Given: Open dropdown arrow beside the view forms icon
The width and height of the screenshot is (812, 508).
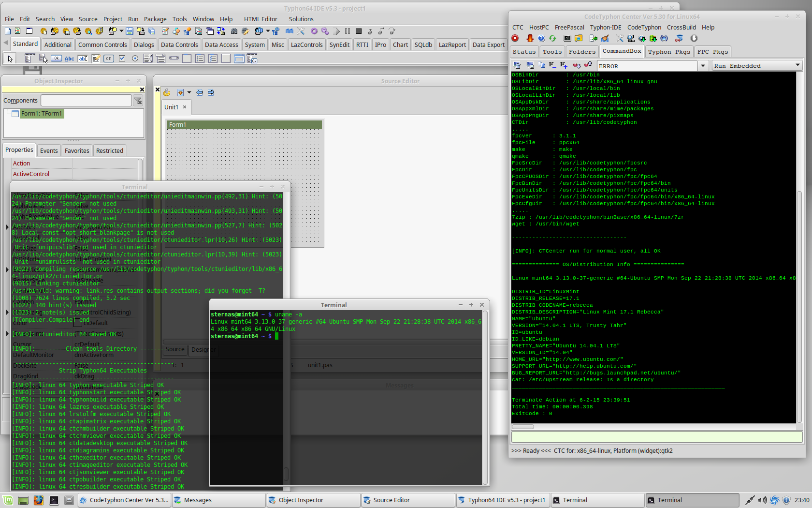Looking at the screenshot, I should click(268, 31).
